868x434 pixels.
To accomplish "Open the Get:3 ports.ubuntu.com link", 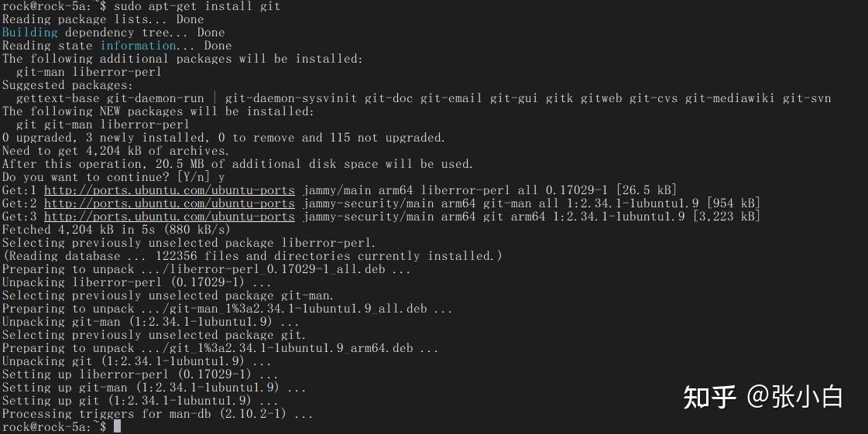I will click(x=170, y=217).
